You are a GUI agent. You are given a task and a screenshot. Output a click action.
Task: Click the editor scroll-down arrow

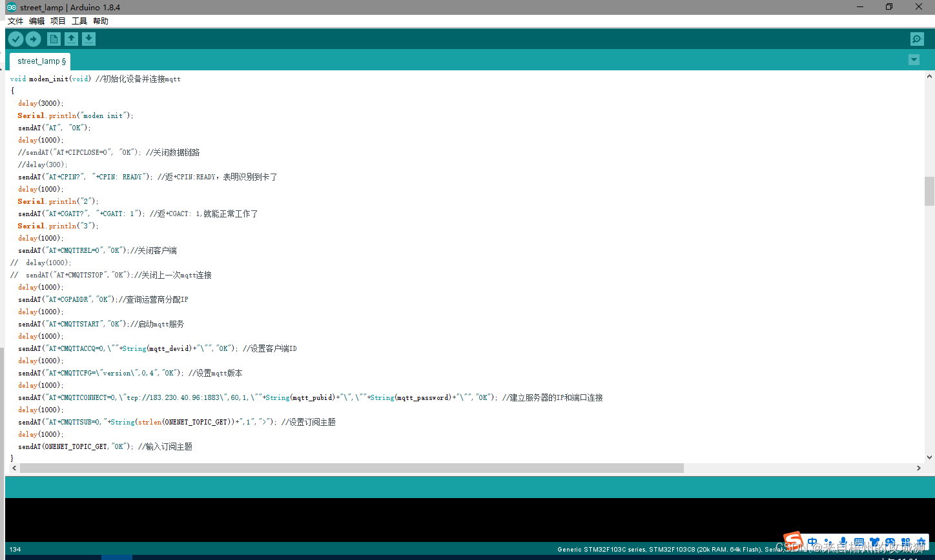929,457
